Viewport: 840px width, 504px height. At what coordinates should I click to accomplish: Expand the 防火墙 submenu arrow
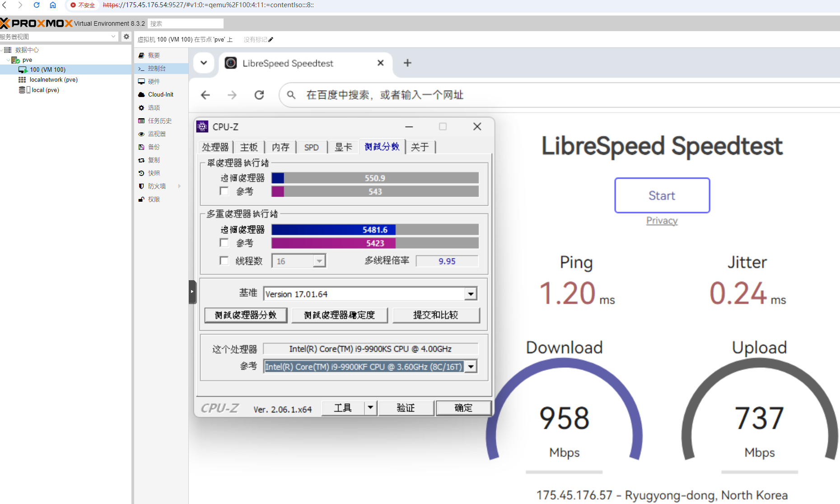(180, 186)
